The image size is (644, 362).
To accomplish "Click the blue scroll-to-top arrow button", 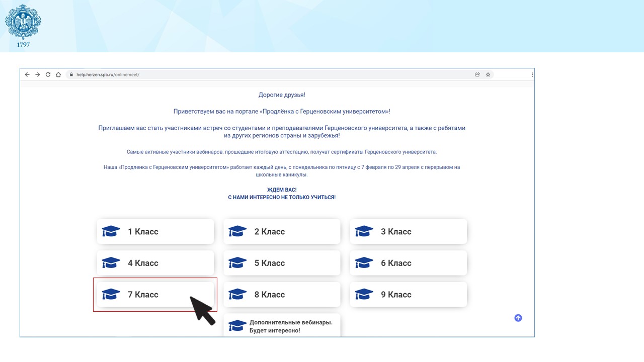I will coord(518,318).
